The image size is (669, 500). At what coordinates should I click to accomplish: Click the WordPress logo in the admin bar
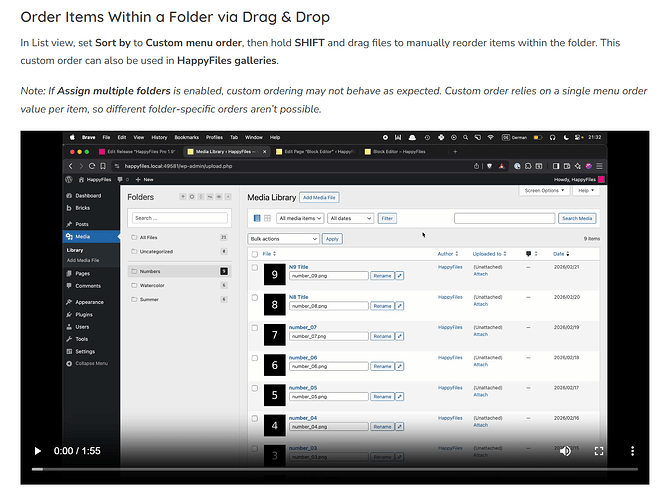(x=69, y=180)
